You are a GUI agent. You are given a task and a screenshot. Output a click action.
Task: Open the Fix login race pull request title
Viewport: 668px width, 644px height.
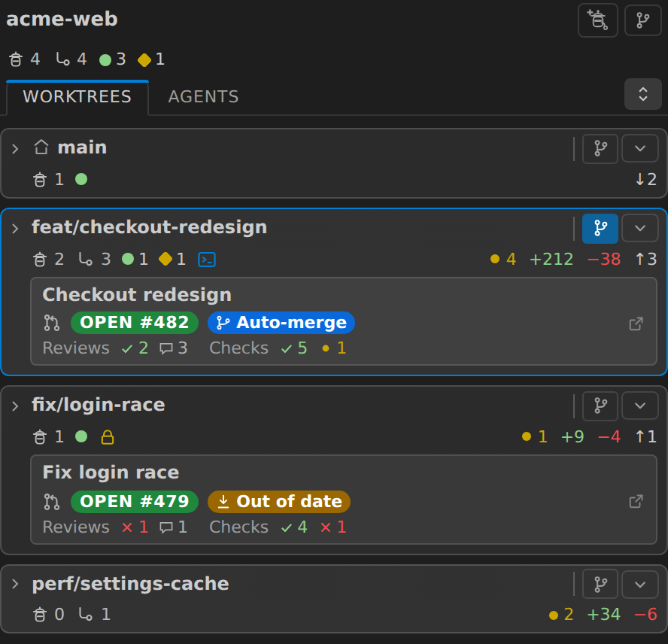pyautogui.click(x=111, y=472)
